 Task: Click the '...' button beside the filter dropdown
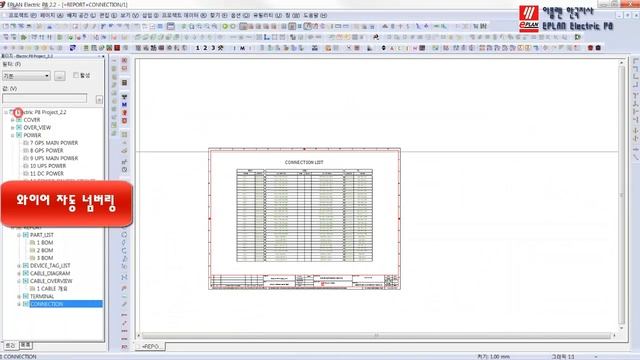pos(60,76)
